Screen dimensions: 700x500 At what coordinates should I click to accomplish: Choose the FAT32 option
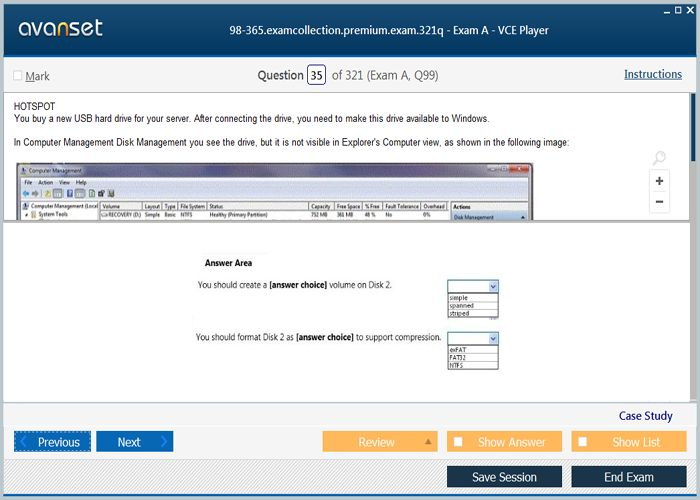click(473, 358)
